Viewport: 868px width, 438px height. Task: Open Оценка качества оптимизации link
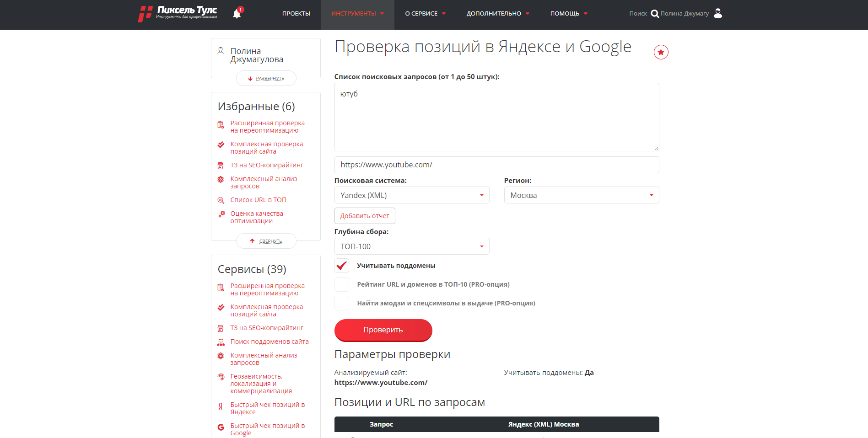pos(257,217)
